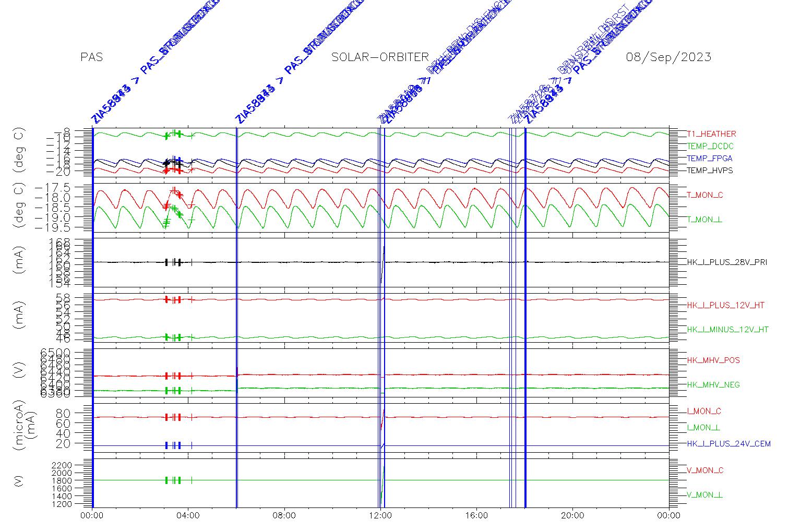Click the V_MON_L legend label
The height and width of the screenshot is (532, 789).
(704, 495)
